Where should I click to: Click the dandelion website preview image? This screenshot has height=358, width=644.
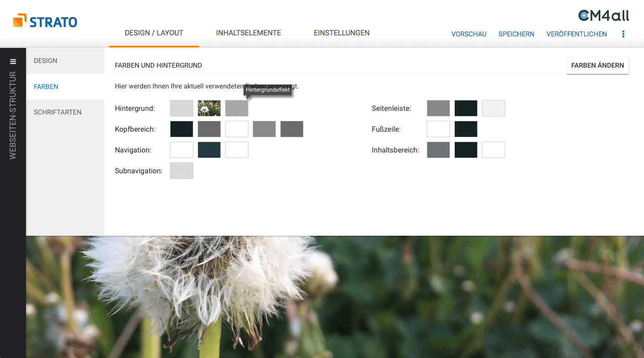point(335,297)
